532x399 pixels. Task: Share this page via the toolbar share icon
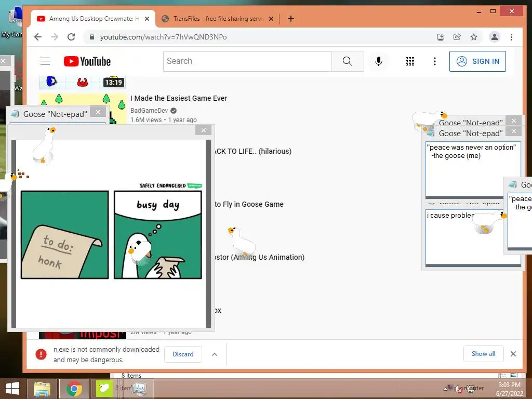point(457,37)
